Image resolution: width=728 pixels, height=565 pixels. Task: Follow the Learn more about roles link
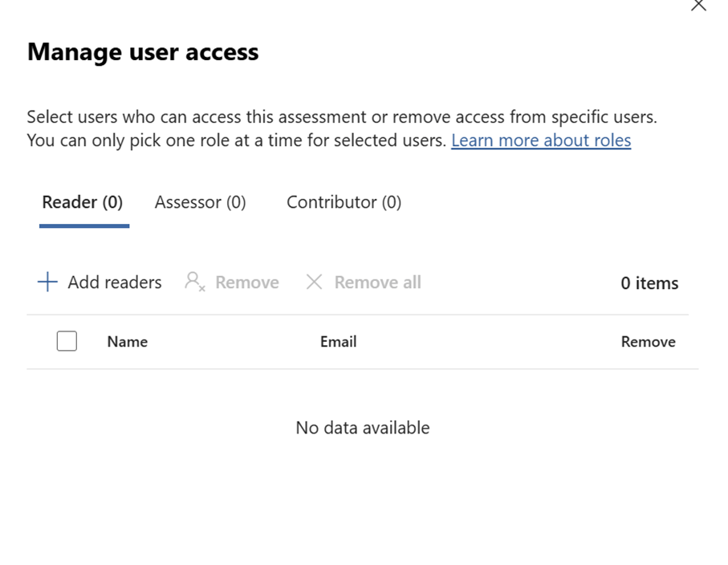click(x=540, y=140)
